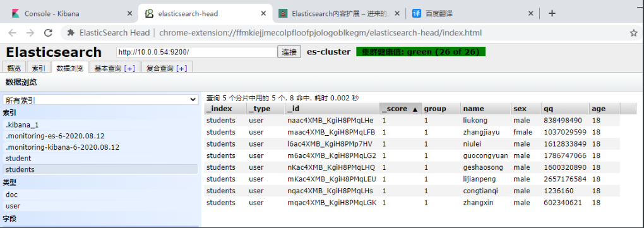Click the qq value 2657176584
This screenshot has height=228, width=644.
[x=564, y=179]
